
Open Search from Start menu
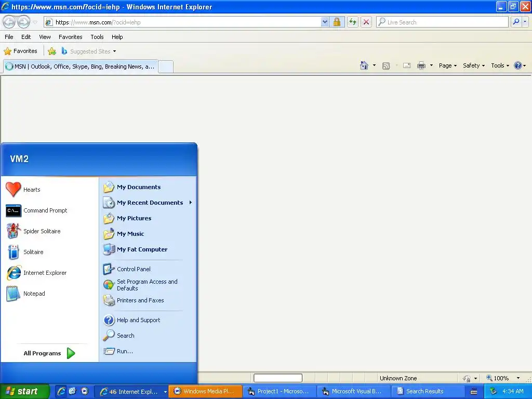(x=148, y=336)
